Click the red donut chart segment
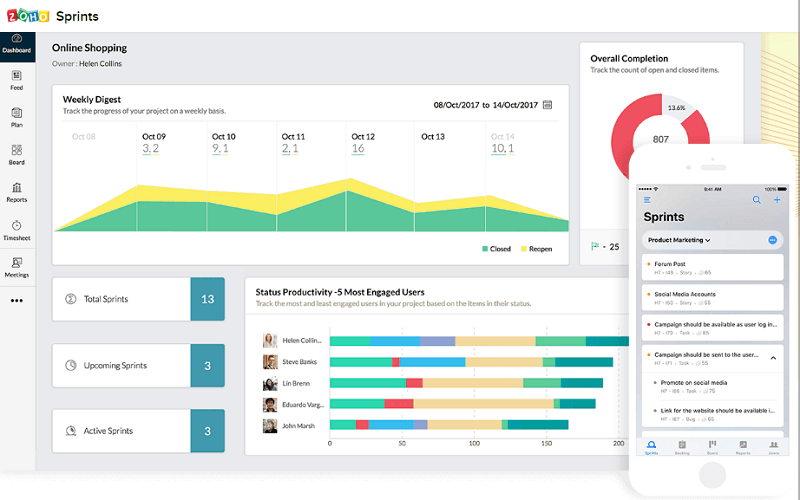The width and height of the screenshot is (800, 500). 622,139
